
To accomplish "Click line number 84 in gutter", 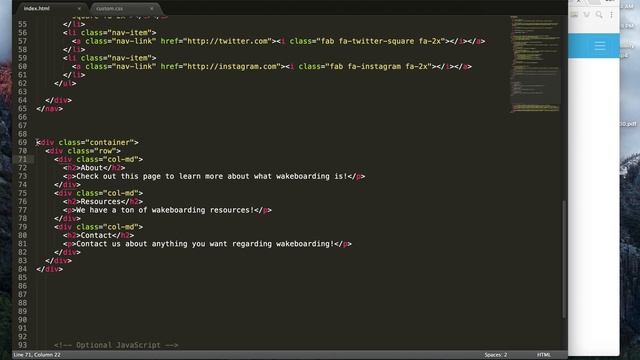I will pyautogui.click(x=22, y=269).
